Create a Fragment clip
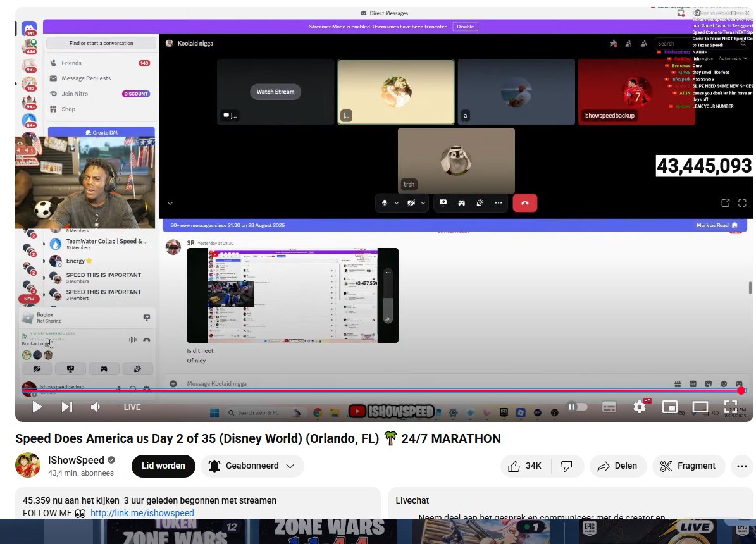This screenshot has width=756, height=544. [x=688, y=466]
